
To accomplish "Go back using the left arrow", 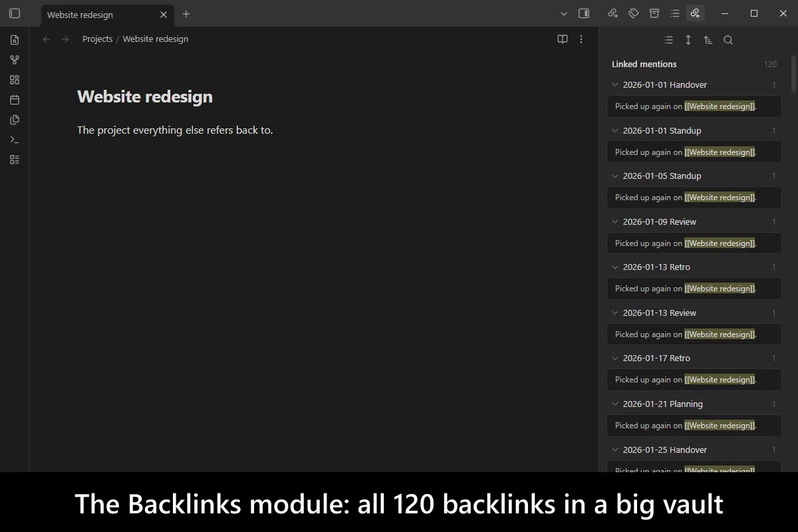I will [47, 39].
